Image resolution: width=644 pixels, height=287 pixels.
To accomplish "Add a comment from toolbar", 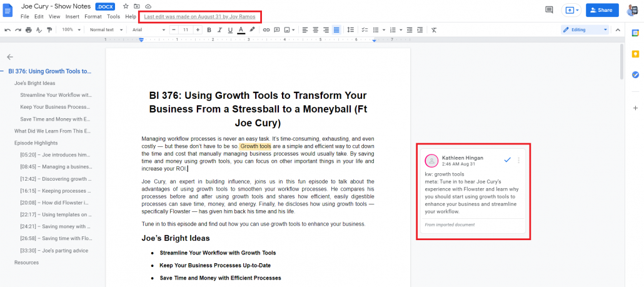I will (x=277, y=30).
